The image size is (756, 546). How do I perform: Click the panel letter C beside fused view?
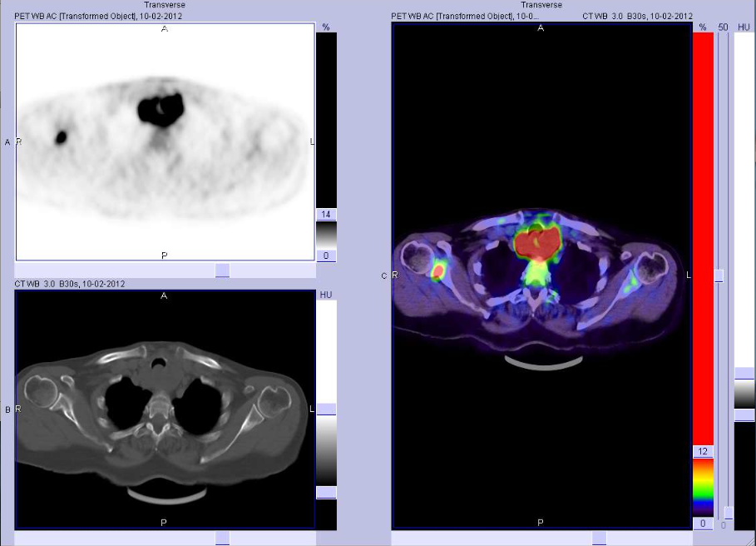point(383,275)
